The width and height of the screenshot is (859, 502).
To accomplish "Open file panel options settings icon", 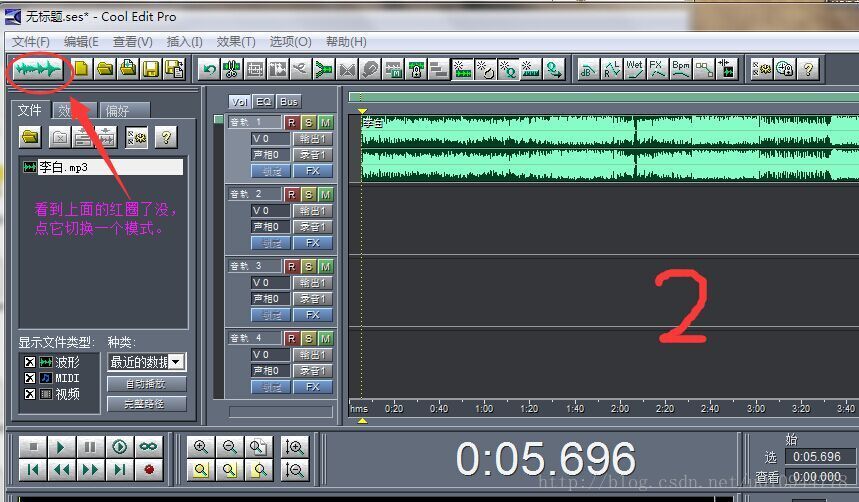I will coord(136,137).
